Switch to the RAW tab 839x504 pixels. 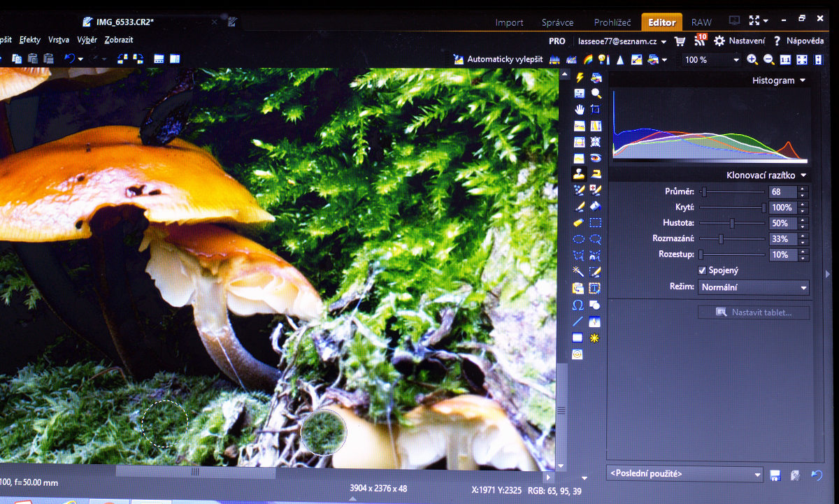[x=701, y=22]
